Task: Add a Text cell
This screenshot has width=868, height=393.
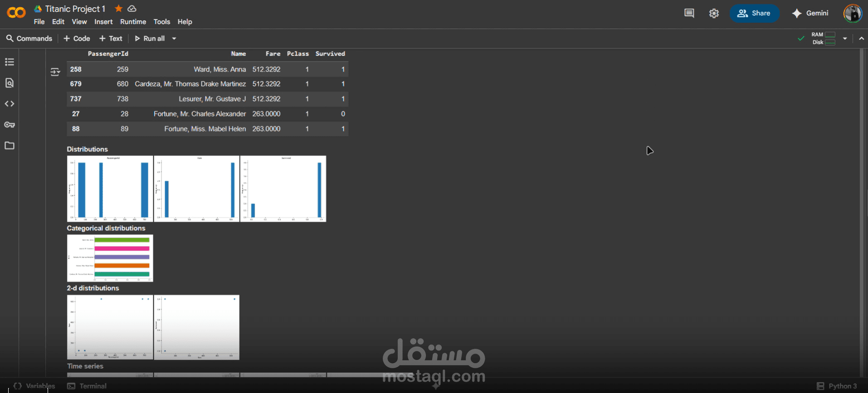Action: coord(111,39)
